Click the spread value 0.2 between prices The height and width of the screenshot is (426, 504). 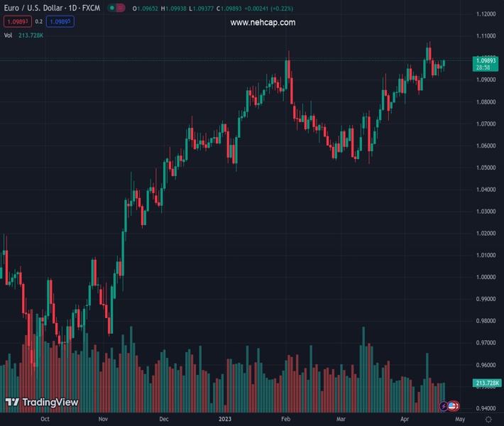tap(39, 21)
